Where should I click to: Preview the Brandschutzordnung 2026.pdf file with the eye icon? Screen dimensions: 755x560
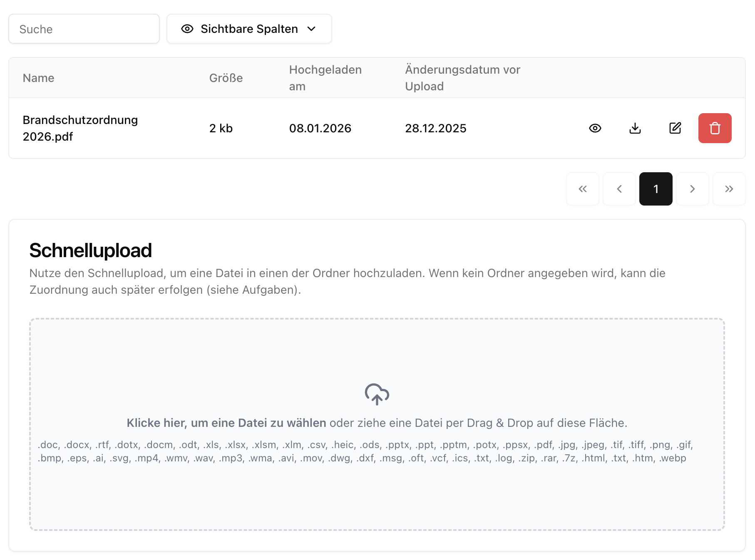(595, 128)
